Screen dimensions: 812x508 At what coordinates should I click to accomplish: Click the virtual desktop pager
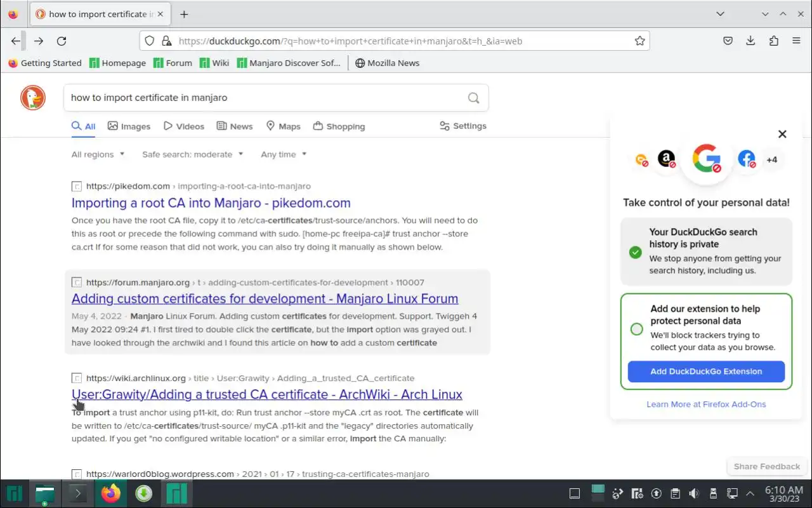598,493
